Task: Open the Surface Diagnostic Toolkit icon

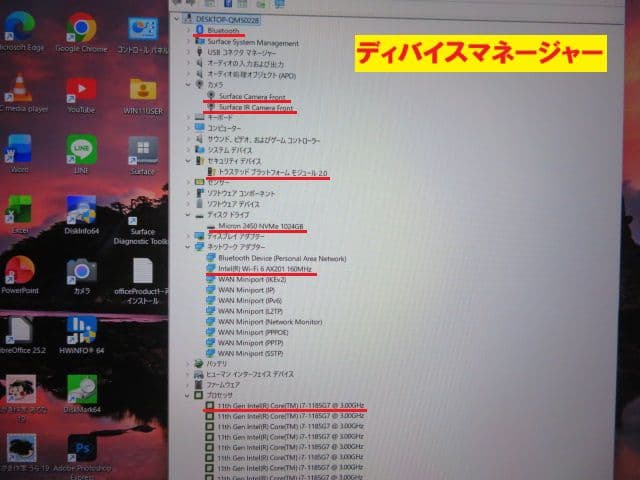Action: click(142, 211)
